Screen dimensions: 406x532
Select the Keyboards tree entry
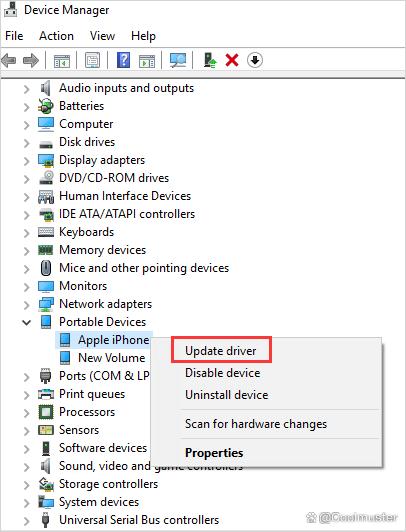click(86, 232)
